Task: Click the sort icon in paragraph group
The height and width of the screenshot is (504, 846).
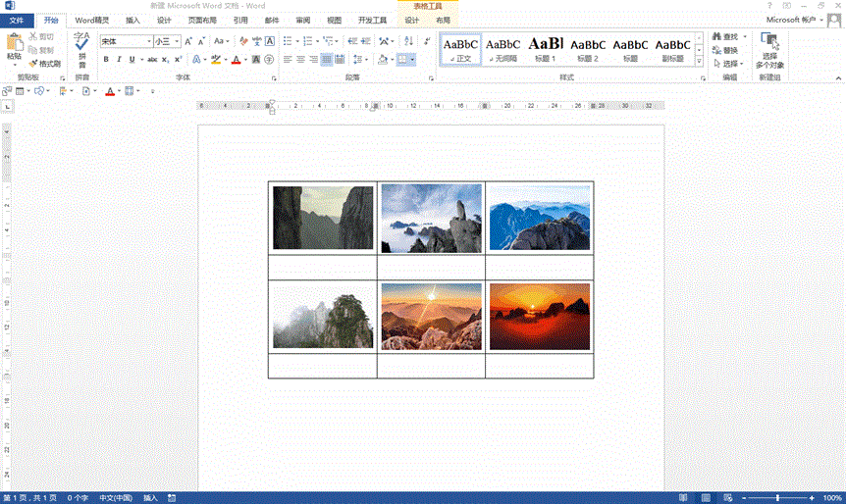Action: tap(407, 41)
